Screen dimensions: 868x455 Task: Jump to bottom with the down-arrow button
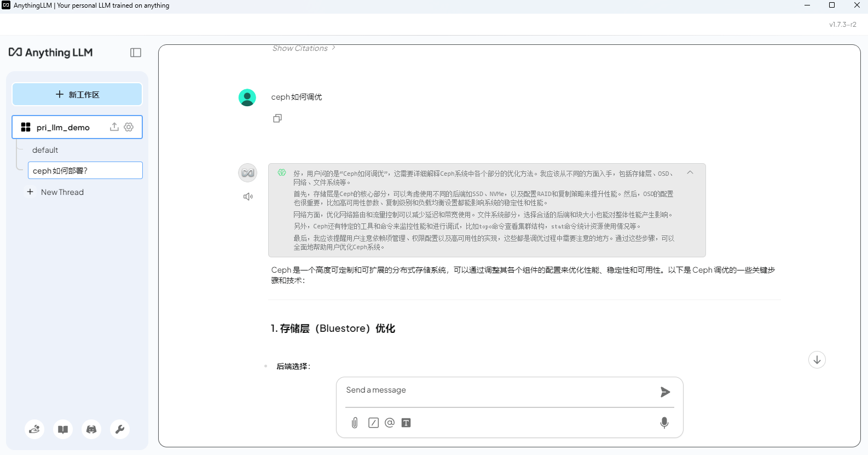coord(817,360)
